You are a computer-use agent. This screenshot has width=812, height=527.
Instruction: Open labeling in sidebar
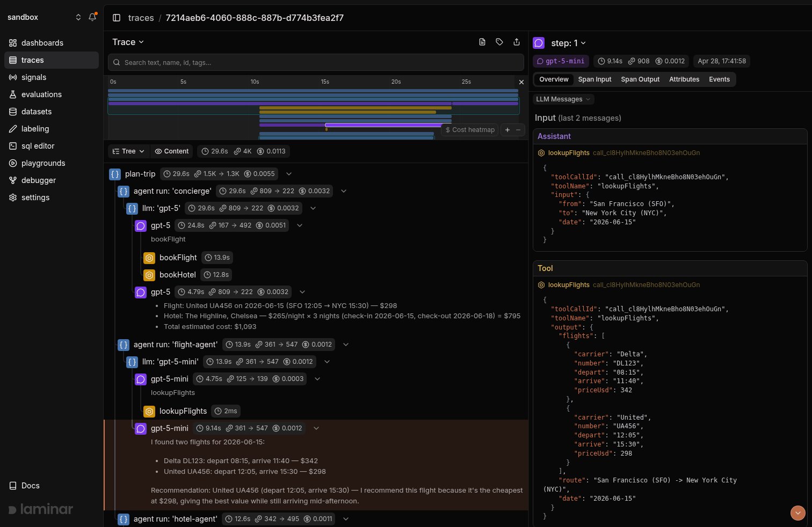[52, 129]
